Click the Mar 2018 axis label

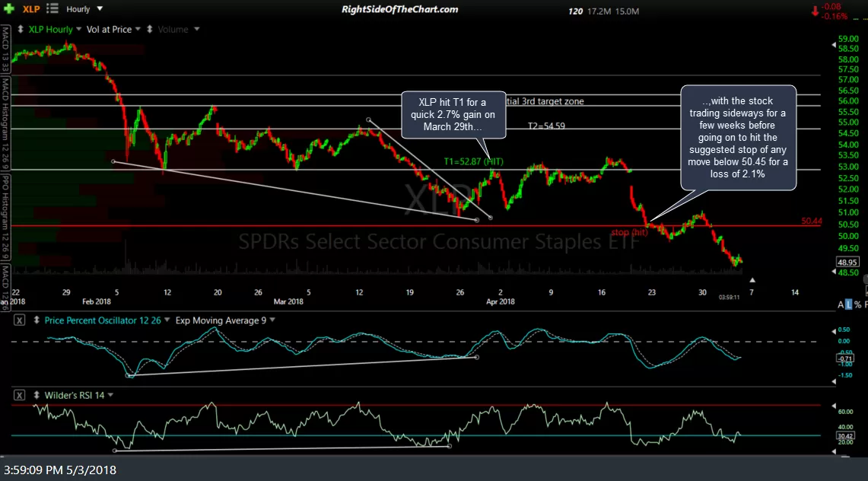tap(288, 301)
